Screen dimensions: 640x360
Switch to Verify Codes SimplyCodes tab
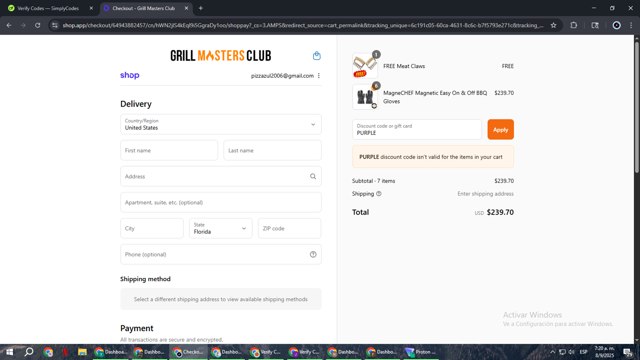click(48, 8)
